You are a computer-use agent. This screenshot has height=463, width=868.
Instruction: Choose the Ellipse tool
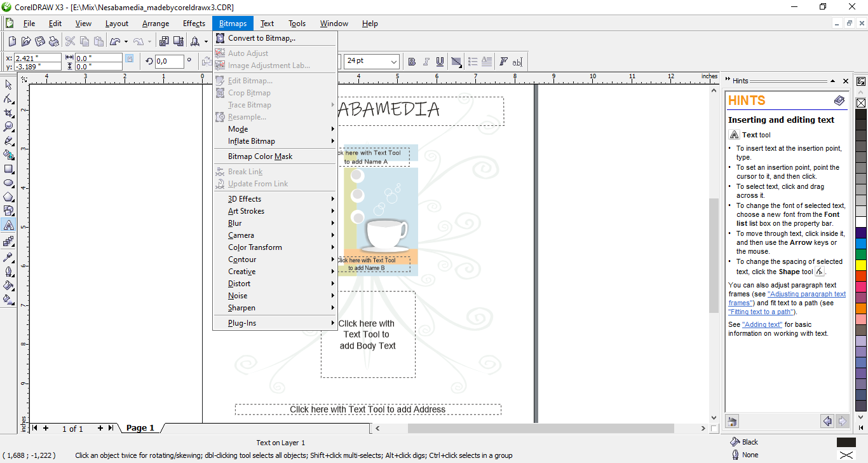tap(9, 183)
